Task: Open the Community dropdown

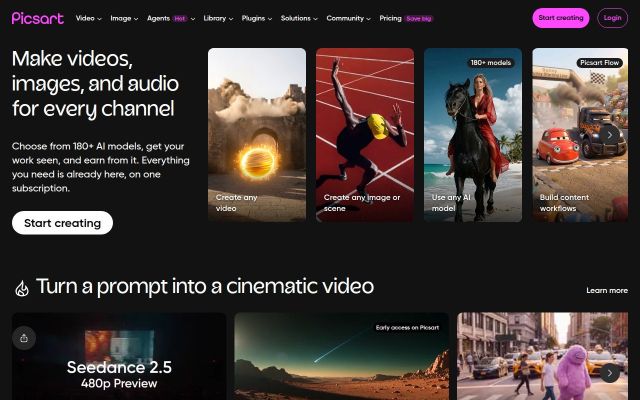Action: click(x=348, y=18)
